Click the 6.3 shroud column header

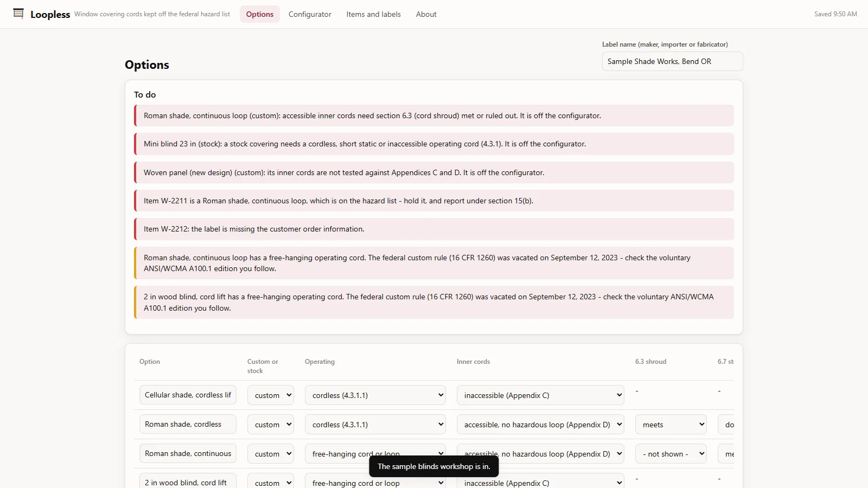point(650,362)
